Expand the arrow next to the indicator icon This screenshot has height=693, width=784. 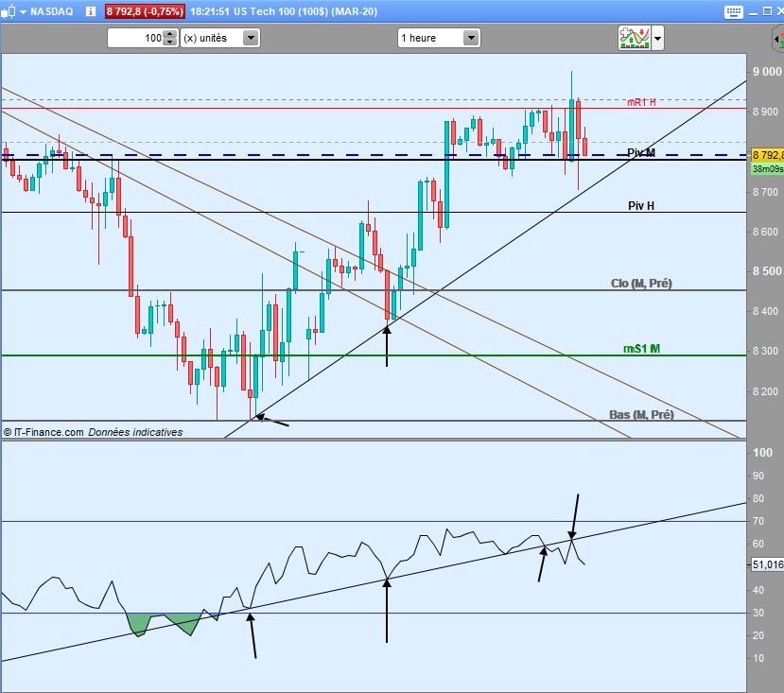(x=657, y=38)
